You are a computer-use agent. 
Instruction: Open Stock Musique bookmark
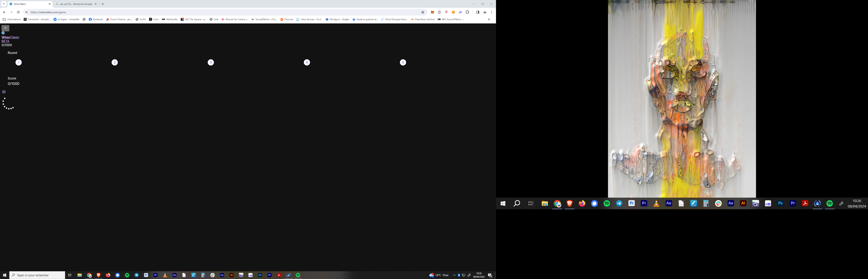(395, 19)
